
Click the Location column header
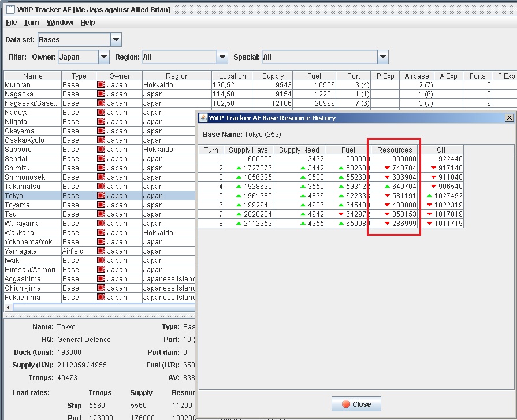pyautogui.click(x=232, y=76)
